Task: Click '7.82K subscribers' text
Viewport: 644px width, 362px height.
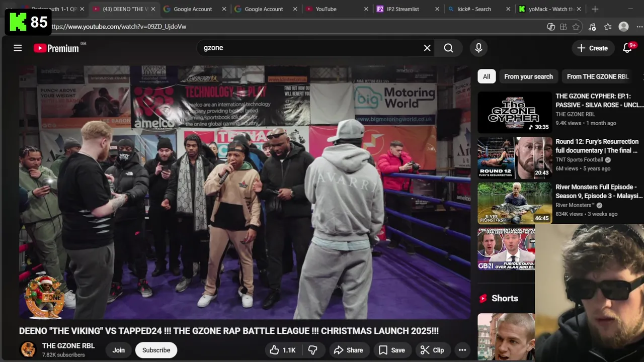Action: [x=63, y=355]
